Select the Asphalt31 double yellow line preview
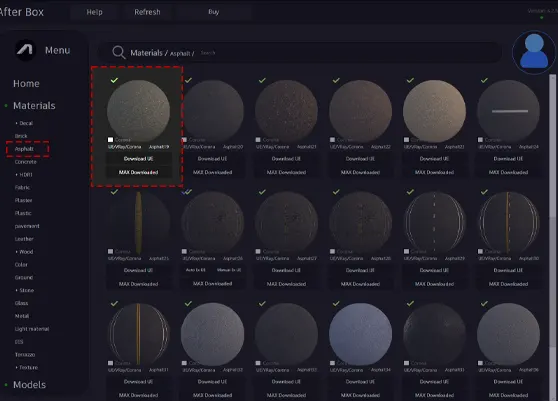 [x=138, y=334]
